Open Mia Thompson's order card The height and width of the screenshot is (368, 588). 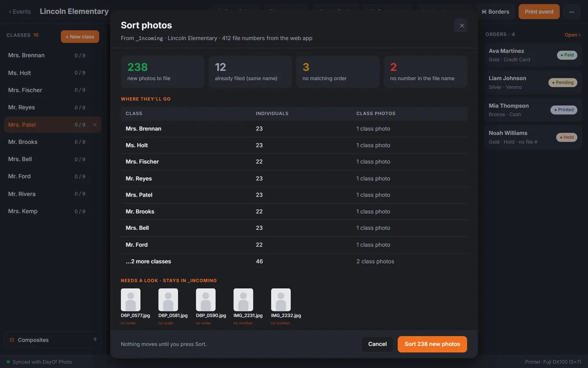tap(533, 110)
